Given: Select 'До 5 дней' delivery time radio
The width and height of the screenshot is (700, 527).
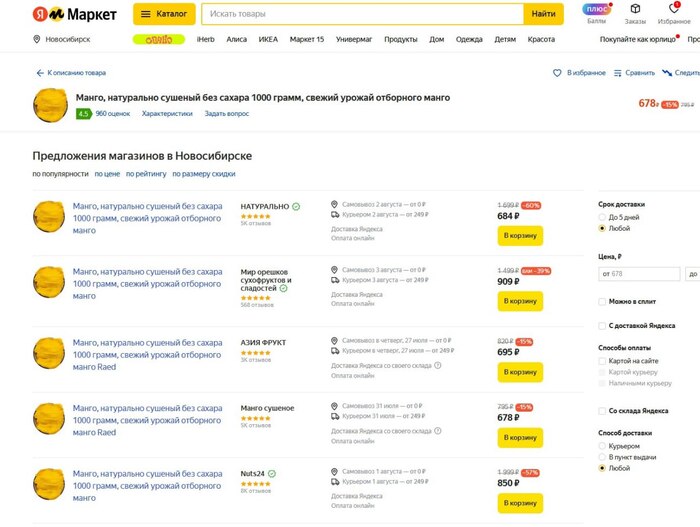Looking at the screenshot, I should 602,217.
